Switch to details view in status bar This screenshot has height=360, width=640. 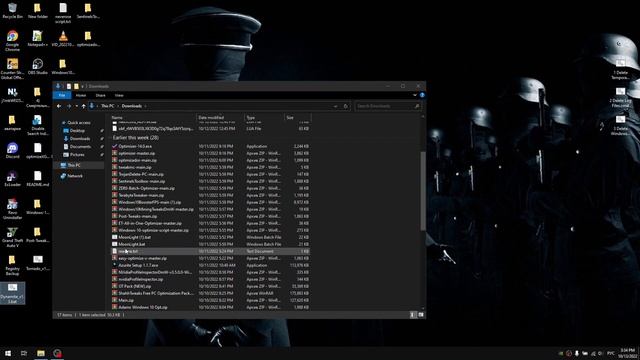click(x=413, y=315)
